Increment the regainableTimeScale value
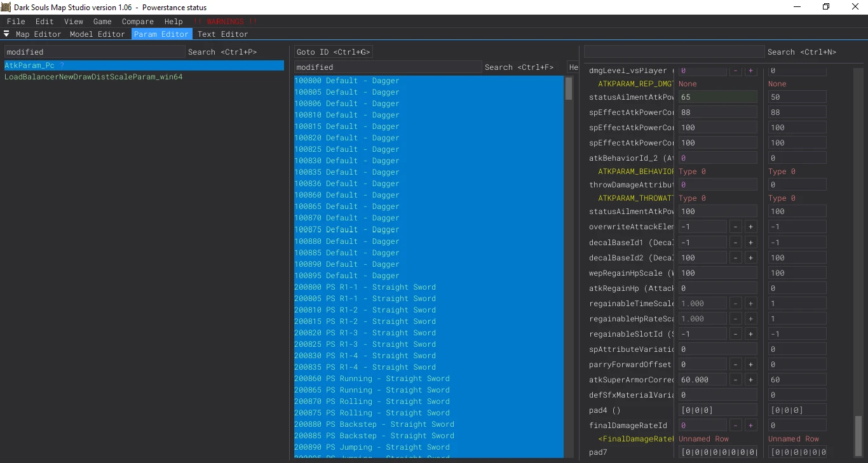 750,304
